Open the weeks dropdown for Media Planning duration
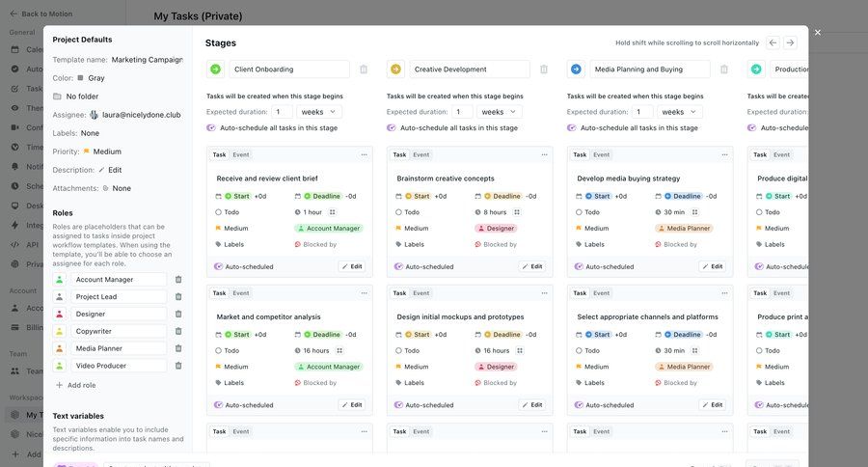The height and width of the screenshot is (467, 868). [x=680, y=112]
